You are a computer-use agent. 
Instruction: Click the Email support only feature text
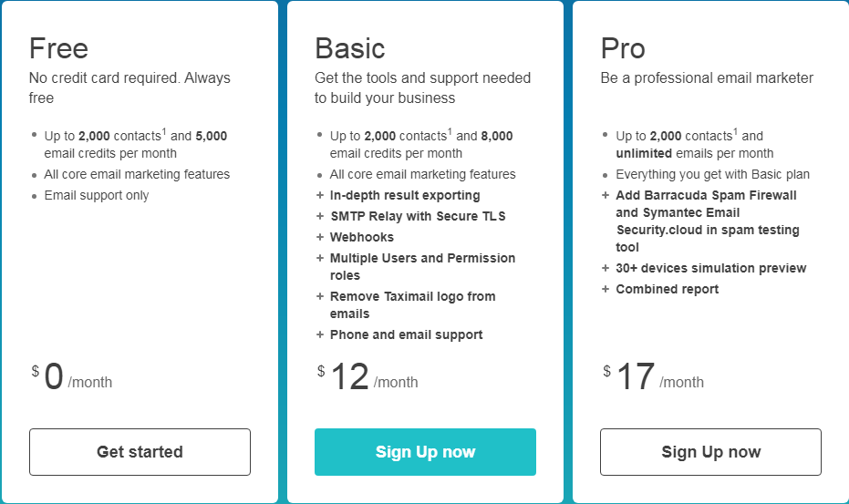[x=97, y=195]
